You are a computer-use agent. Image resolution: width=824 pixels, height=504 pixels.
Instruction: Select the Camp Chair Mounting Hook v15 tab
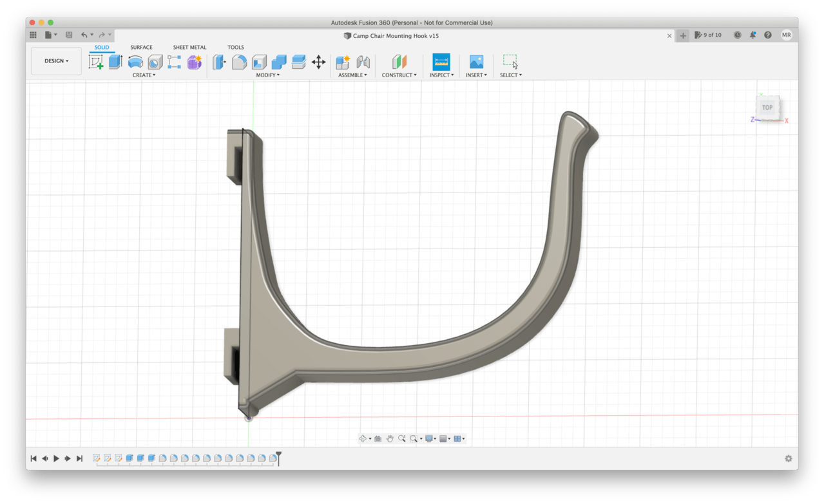pyautogui.click(x=391, y=36)
